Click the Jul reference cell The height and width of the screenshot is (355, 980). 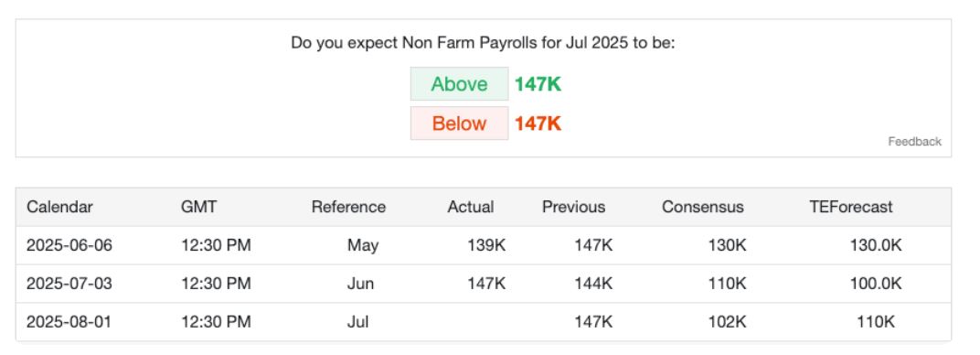358,322
